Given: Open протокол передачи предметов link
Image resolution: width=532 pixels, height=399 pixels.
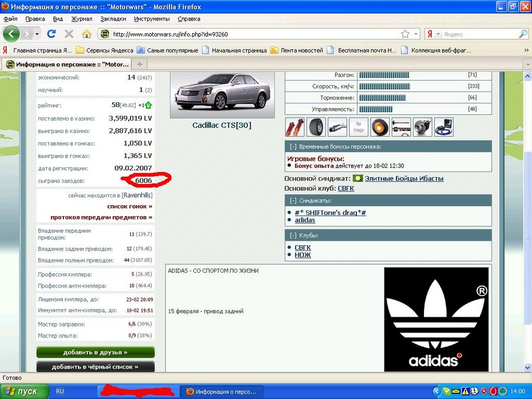Looking at the screenshot, I should pyautogui.click(x=101, y=217).
